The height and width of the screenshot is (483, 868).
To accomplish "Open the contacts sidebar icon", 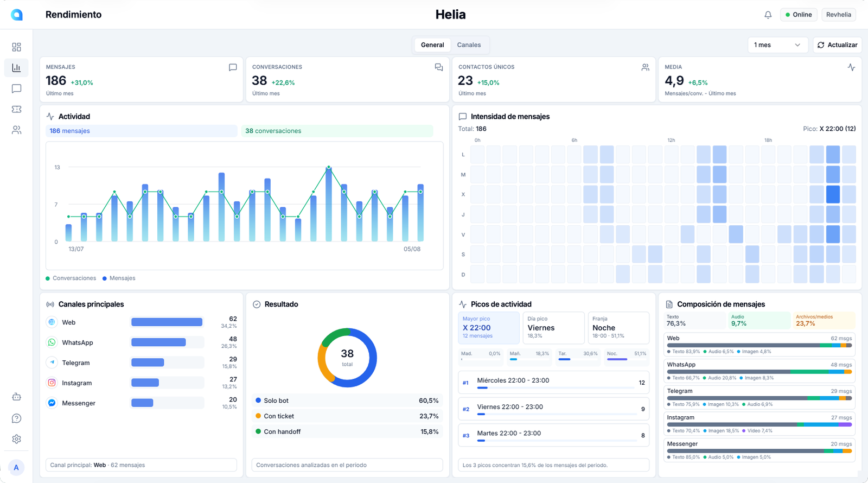I will (x=17, y=130).
